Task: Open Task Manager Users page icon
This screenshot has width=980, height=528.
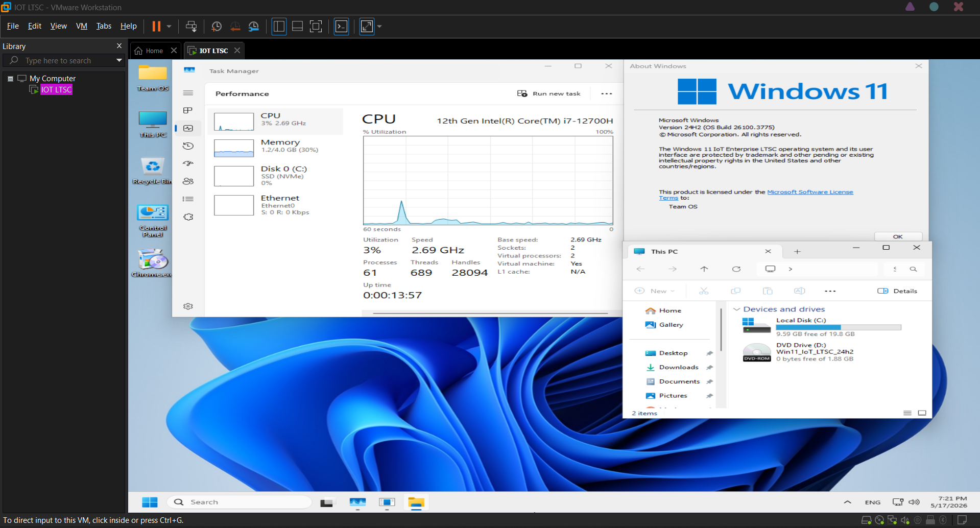Action: point(188,181)
